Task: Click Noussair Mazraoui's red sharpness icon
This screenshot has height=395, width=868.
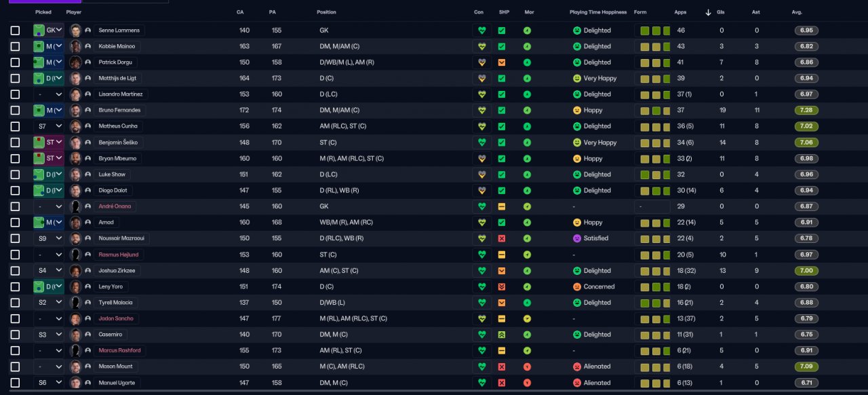Action: [502, 238]
